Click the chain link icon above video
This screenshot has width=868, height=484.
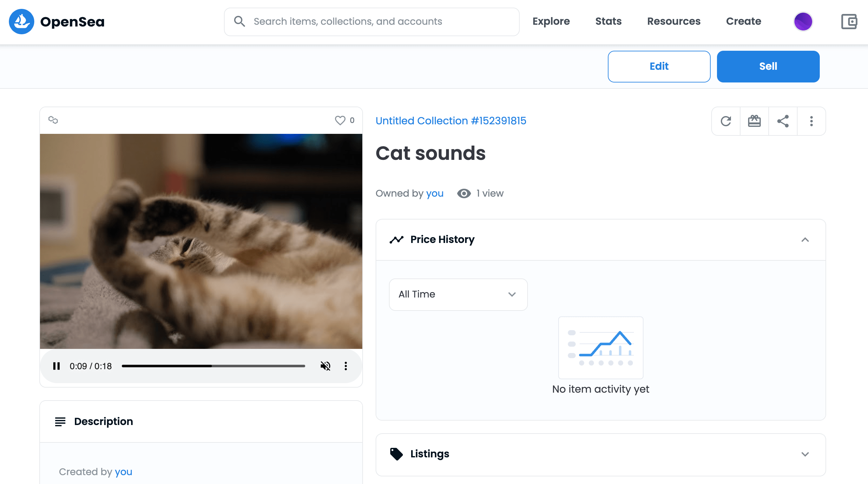tap(53, 120)
